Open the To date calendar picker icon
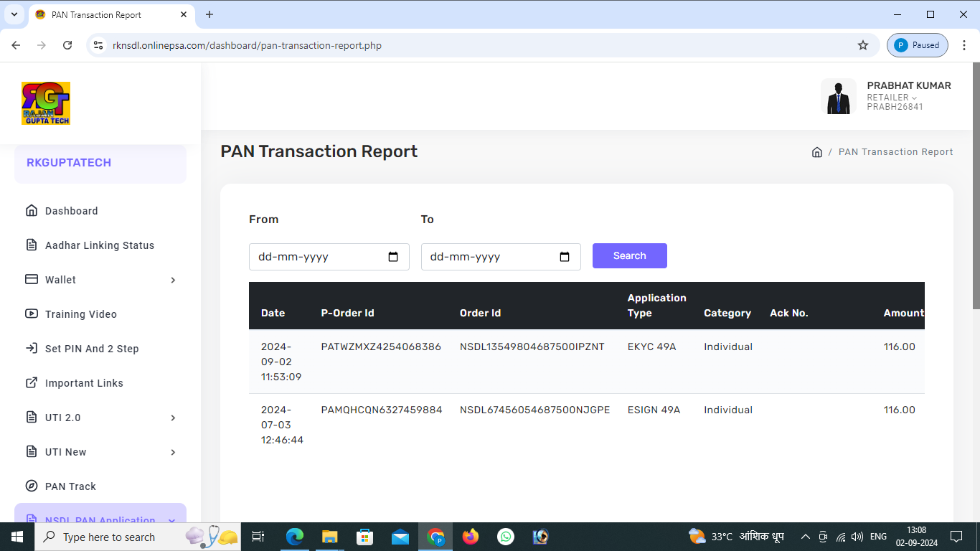Image resolution: width=980 pixels, height=551 pixels. 565,257
